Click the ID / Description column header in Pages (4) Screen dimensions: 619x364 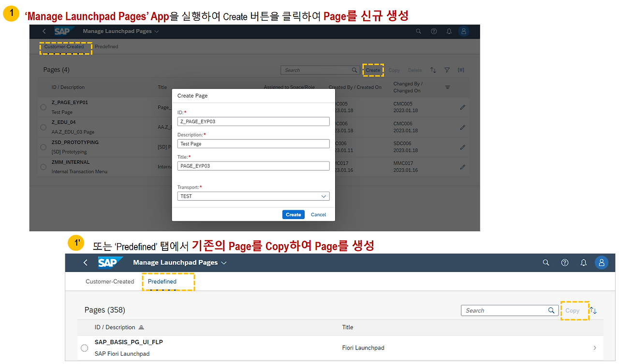coord(68,87)
